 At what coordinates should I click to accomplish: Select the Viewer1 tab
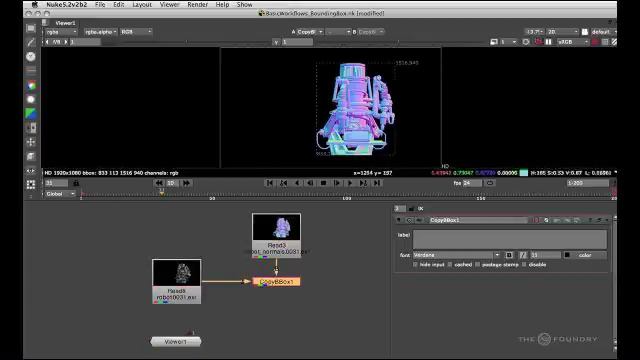[65, 23]
